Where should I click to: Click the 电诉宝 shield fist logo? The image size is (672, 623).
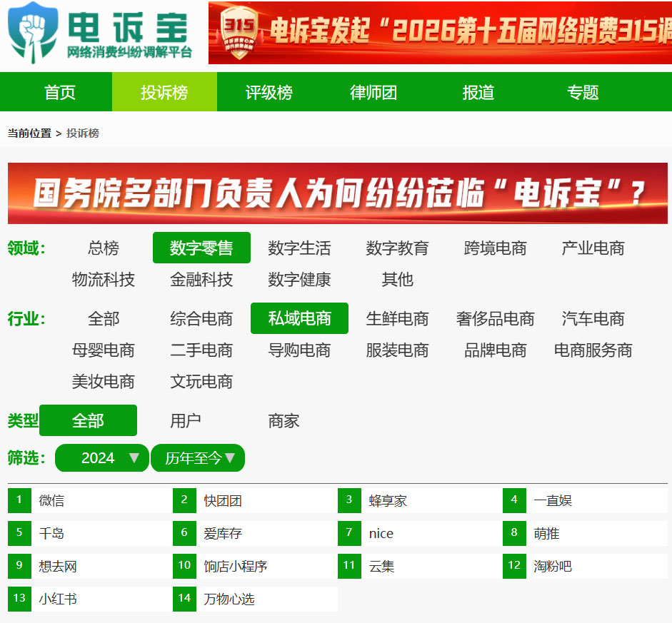33,33
